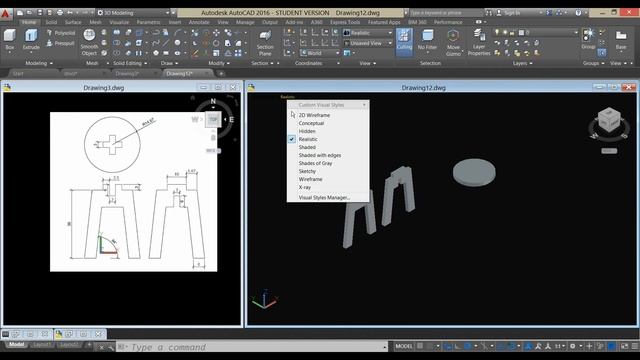Choose 2D Wireframe visual style

click(x=314, y=115)
